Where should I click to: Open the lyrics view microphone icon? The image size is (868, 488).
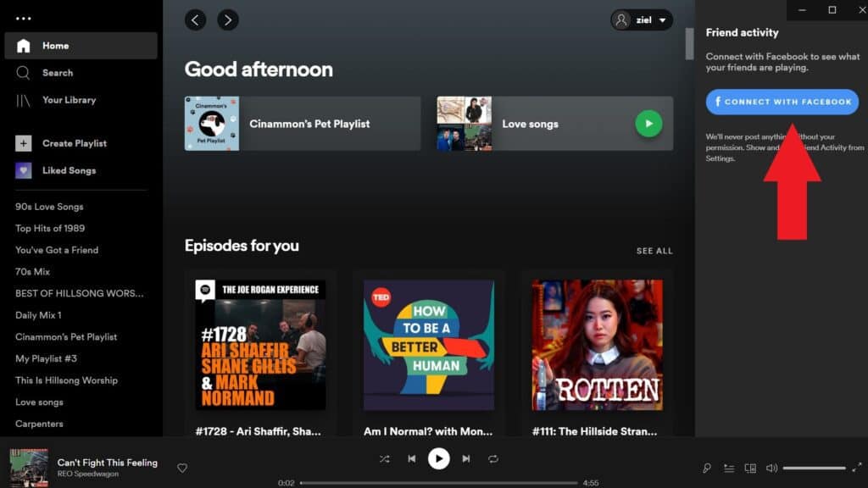pyautogui.click(x=705, y=467)
